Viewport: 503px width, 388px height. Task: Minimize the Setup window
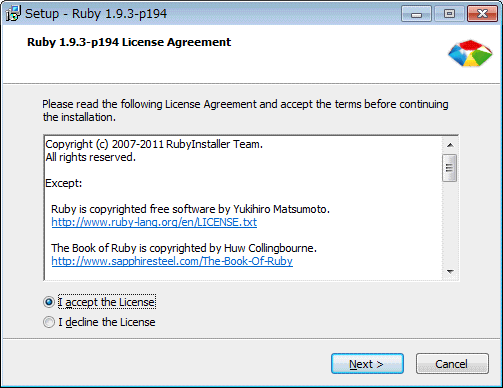coord(416,14)
